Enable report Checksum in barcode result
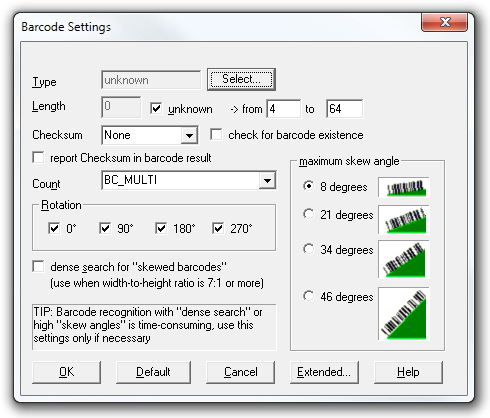This screenshot has width=490, height=418. coord(38,157)
